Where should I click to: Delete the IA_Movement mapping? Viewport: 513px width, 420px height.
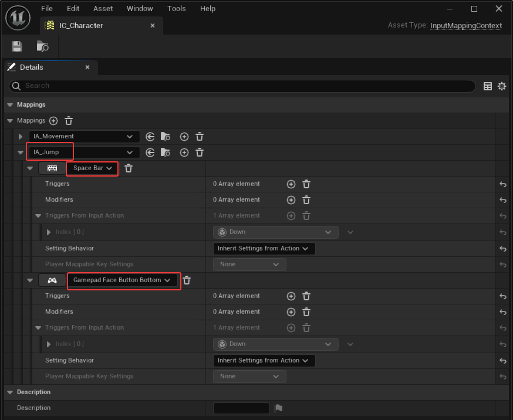point(200,137)
